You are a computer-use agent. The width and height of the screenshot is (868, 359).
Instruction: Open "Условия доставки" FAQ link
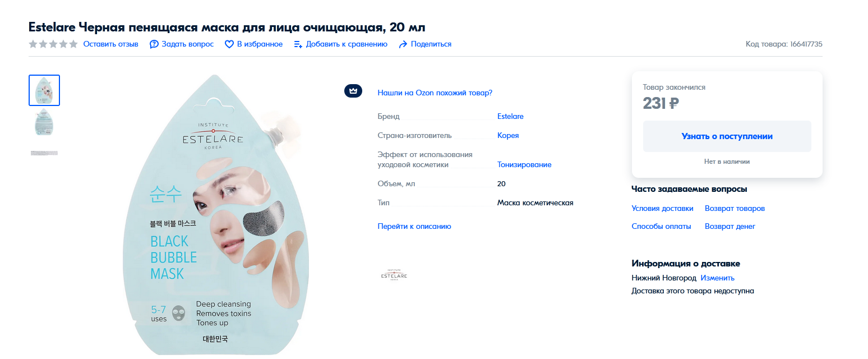662,208
